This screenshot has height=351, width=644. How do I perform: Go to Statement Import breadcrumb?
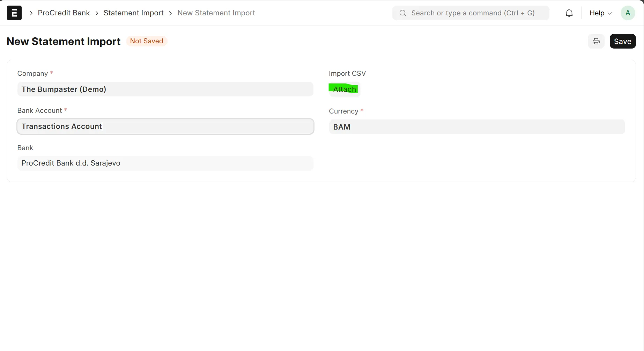coord(134,13)
